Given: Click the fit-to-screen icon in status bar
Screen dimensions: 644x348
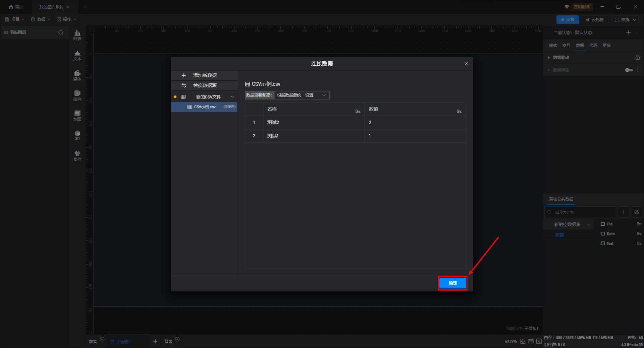Looking at the screenshot, I should (x=523, y=341).
